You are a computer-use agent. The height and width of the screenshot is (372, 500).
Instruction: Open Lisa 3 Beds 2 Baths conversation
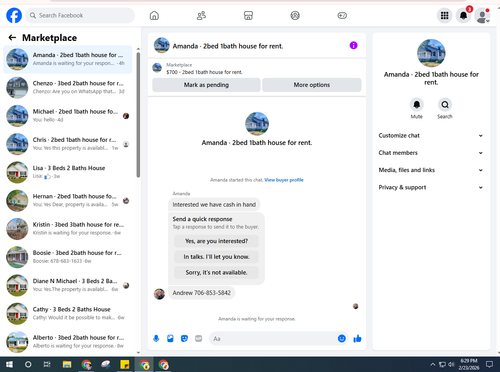tap(68, 172)
